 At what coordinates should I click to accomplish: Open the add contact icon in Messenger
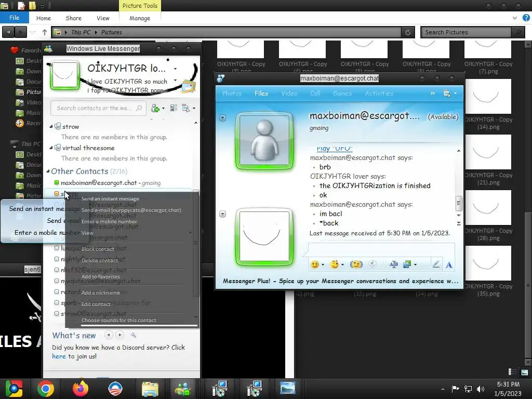155,108
